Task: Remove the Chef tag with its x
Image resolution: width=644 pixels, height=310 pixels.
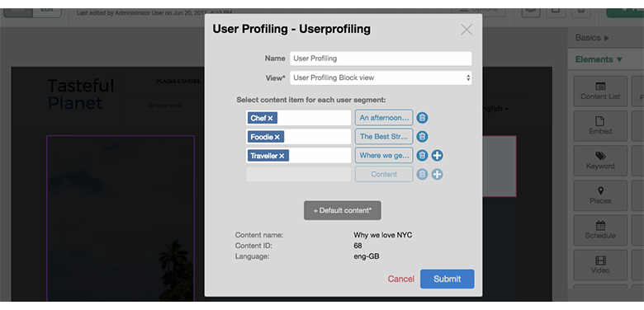Action: (270, 118)
